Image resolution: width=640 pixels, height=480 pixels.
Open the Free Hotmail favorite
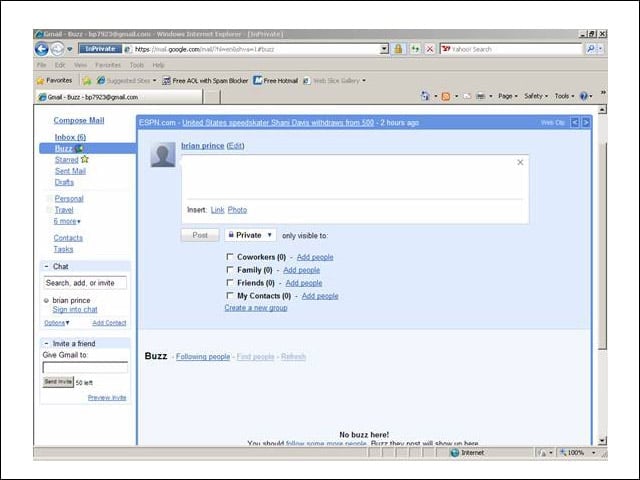[276, 81]
